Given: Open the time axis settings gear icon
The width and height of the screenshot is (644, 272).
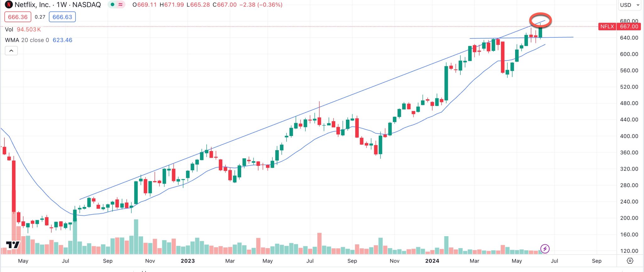Looking at the screenshot, I should pos(630,261).
